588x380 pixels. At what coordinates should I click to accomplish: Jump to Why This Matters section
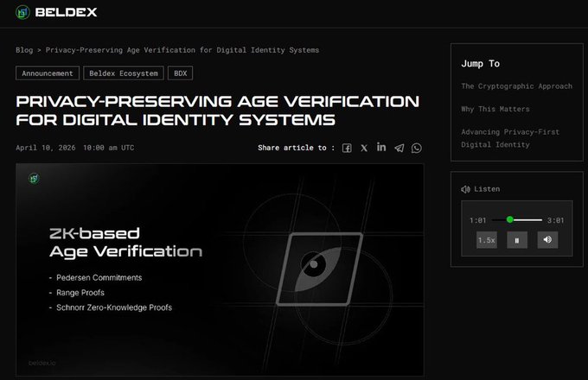495,109
